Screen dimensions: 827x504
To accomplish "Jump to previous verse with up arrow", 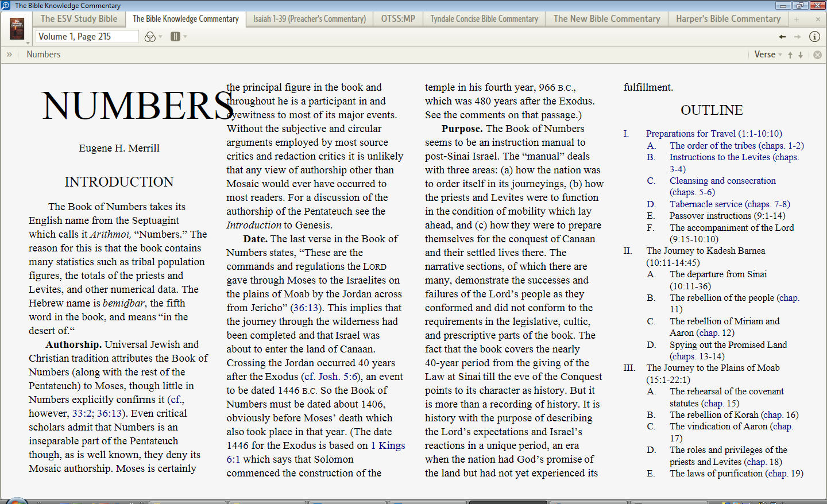I will pyautogui.click(x=790, y=55).
